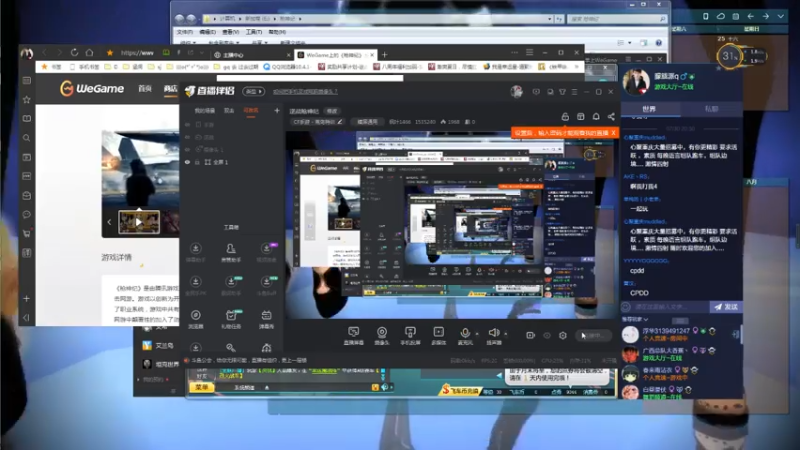Viewport: 800px width, 450px height.
Task: Click the 发送 send button in chat
Action: [x=726, y=307]
